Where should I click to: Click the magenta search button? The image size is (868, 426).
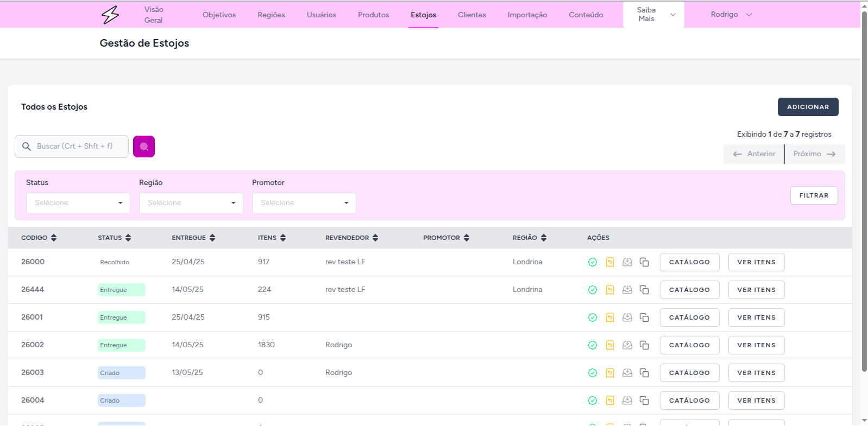pos(144,147)
